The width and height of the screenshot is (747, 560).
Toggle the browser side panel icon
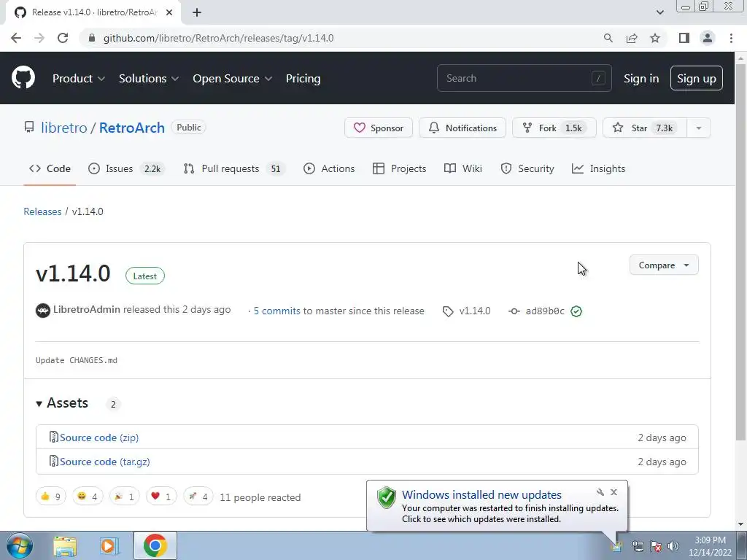pos(684,38)
